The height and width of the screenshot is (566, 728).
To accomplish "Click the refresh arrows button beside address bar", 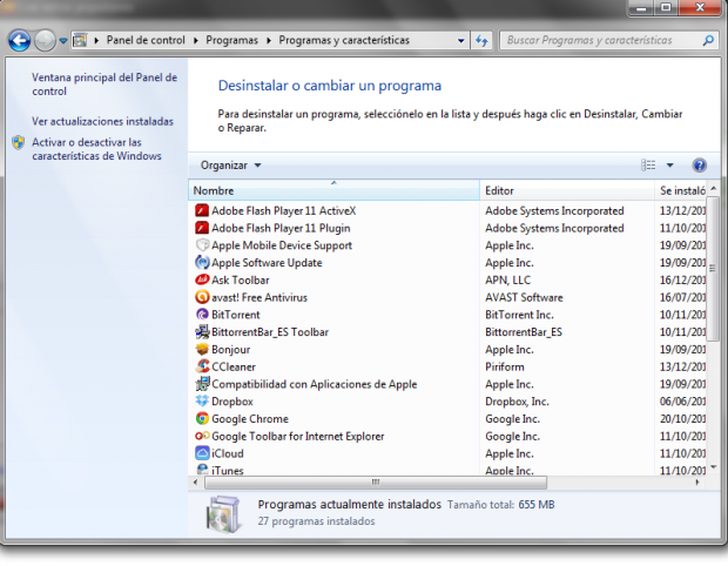I will pos(481,41).
